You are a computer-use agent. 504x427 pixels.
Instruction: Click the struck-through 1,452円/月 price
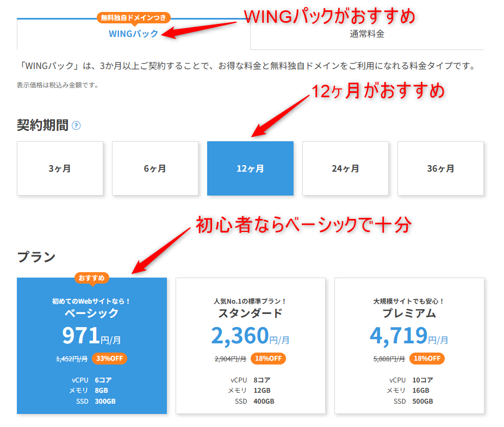click(72, 359)
